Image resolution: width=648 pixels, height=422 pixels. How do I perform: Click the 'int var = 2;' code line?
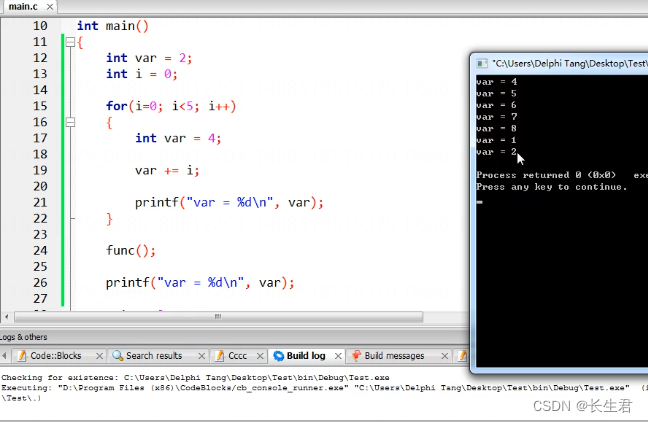click(x=149, y=58)
